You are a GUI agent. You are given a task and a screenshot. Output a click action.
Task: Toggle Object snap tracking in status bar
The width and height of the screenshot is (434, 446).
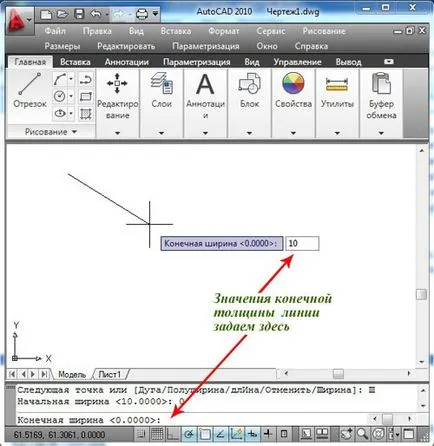(x=221, y=434)
